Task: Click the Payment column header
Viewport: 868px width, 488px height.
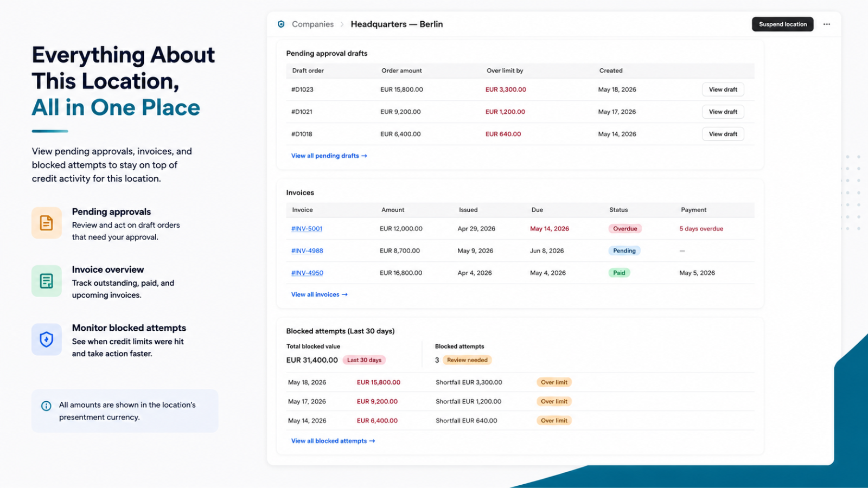Action: click(694, 210)
